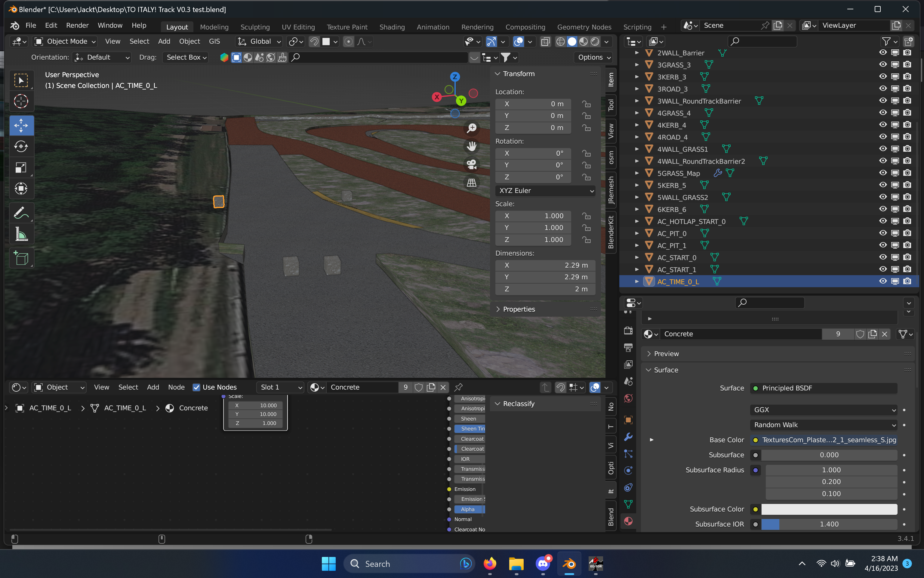Expand 4ROAD_4 in outliner
Screen dimensions: 924x578
coord(637,137)
